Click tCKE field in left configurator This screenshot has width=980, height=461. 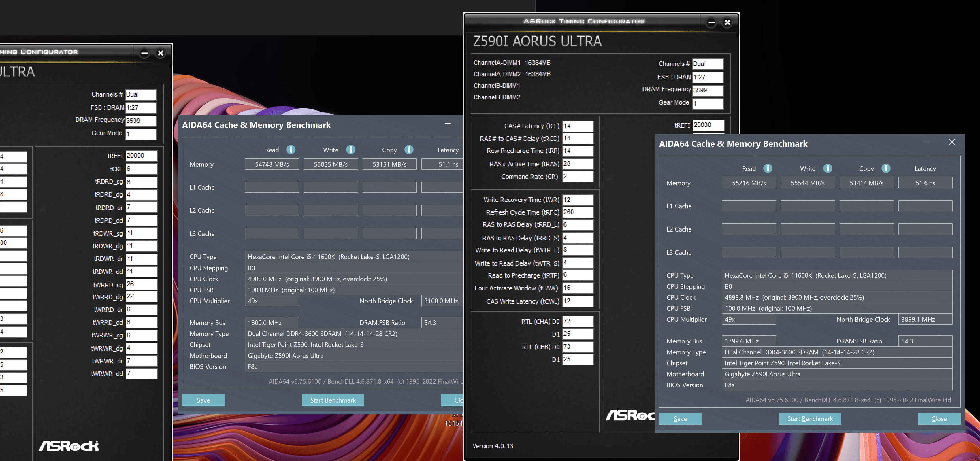(141, 169)
